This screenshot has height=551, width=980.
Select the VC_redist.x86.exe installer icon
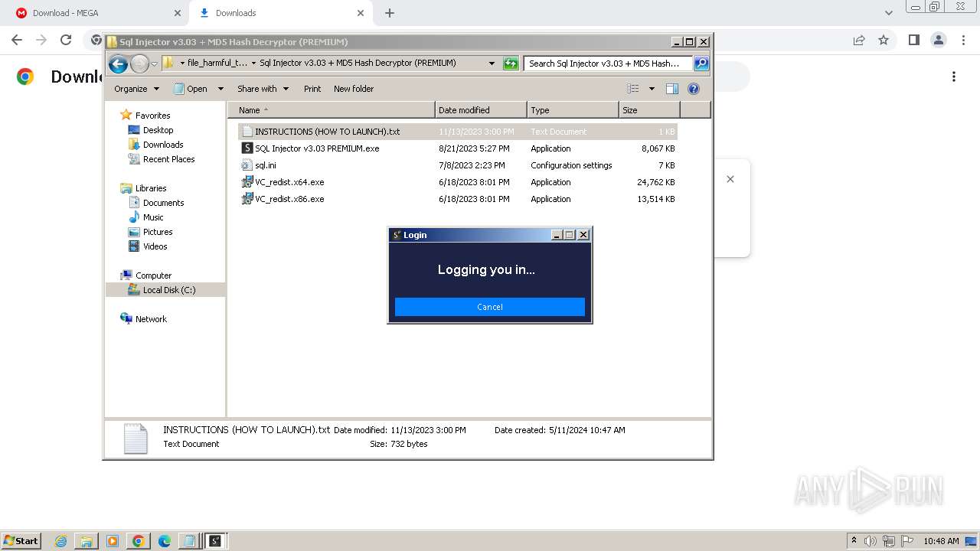[247, 199]
